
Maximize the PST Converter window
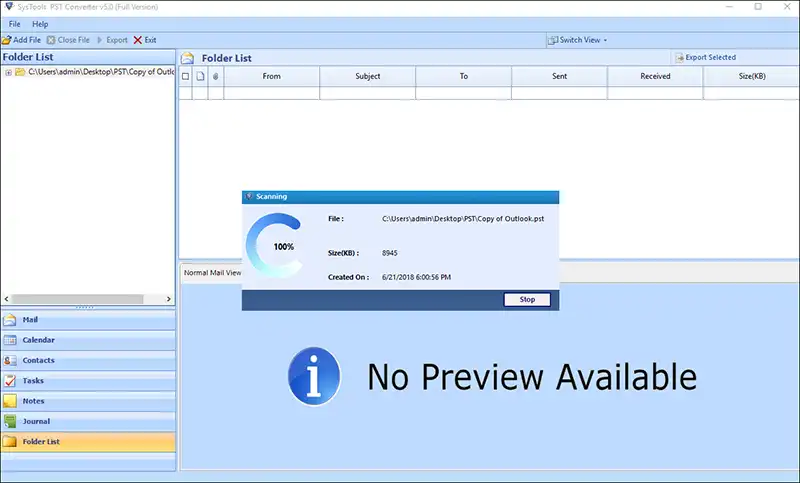pyautogui.click(x=758, y=7)
